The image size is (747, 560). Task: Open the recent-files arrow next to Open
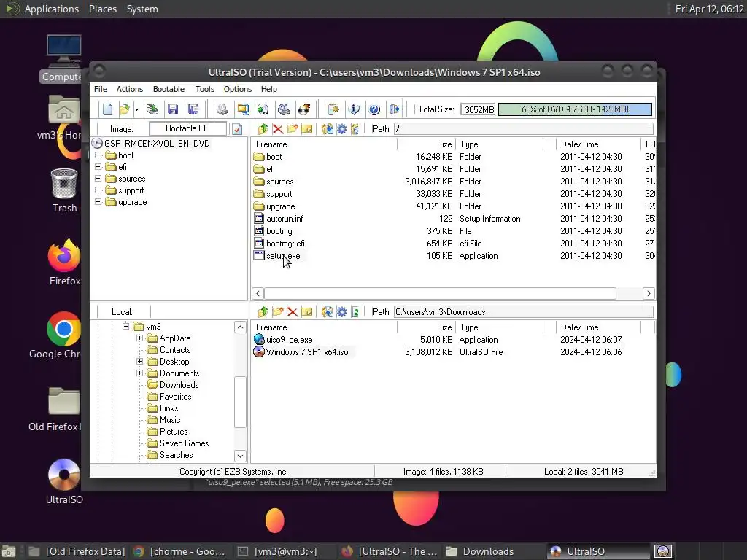136,109
